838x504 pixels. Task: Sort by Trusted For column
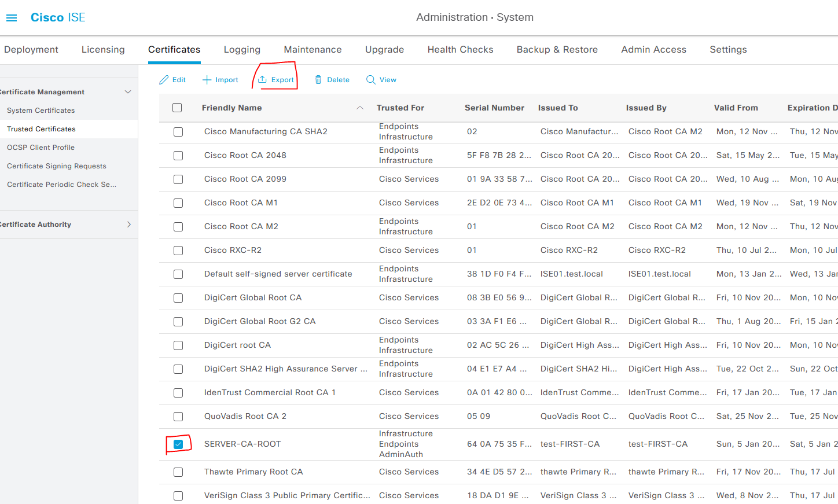tap(400, 108)
